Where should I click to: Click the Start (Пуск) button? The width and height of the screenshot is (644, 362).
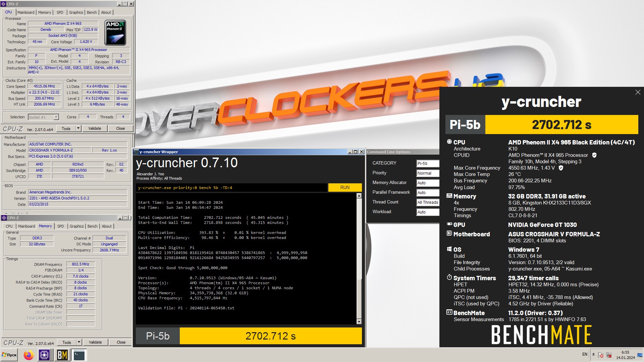[9, 355]
